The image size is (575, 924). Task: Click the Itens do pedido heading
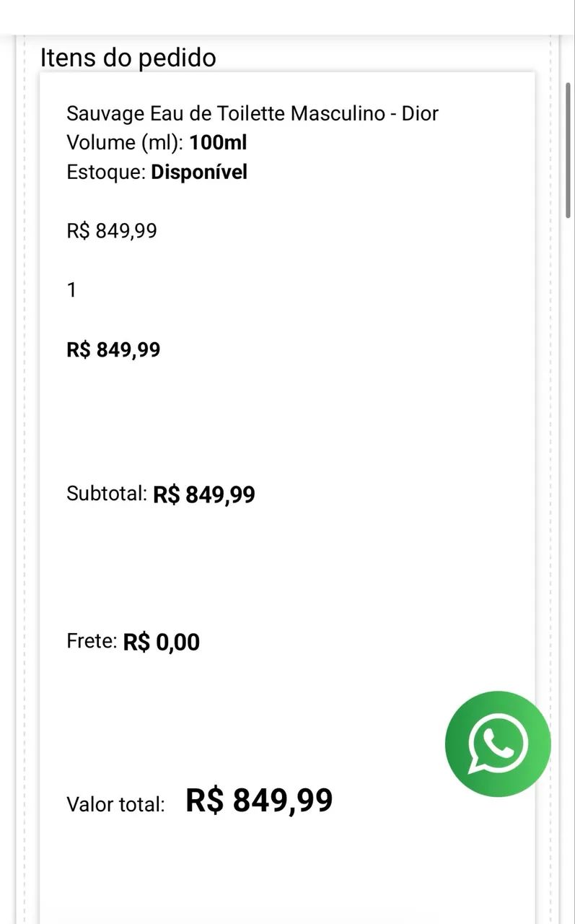tap(128, 57)
